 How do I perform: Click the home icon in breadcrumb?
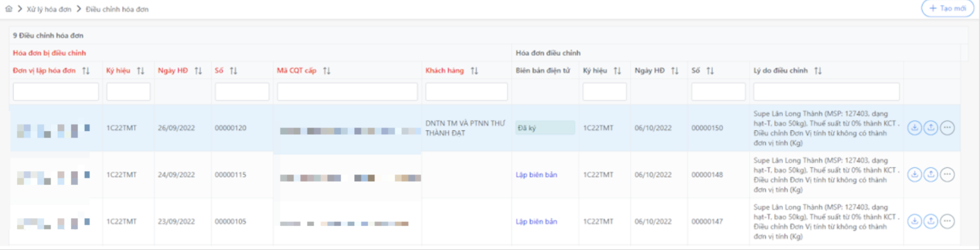tap(9, 9)
